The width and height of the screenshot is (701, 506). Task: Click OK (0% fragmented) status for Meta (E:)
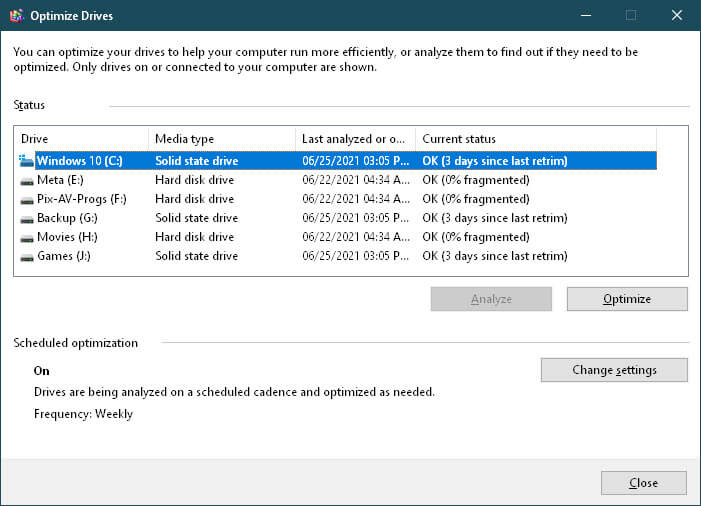(x=476, y=180)
